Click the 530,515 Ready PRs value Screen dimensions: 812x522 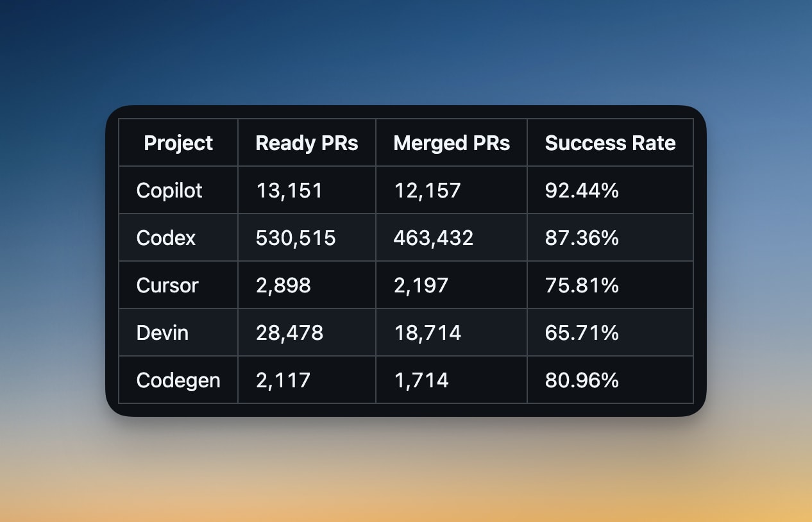pos(296,238)
